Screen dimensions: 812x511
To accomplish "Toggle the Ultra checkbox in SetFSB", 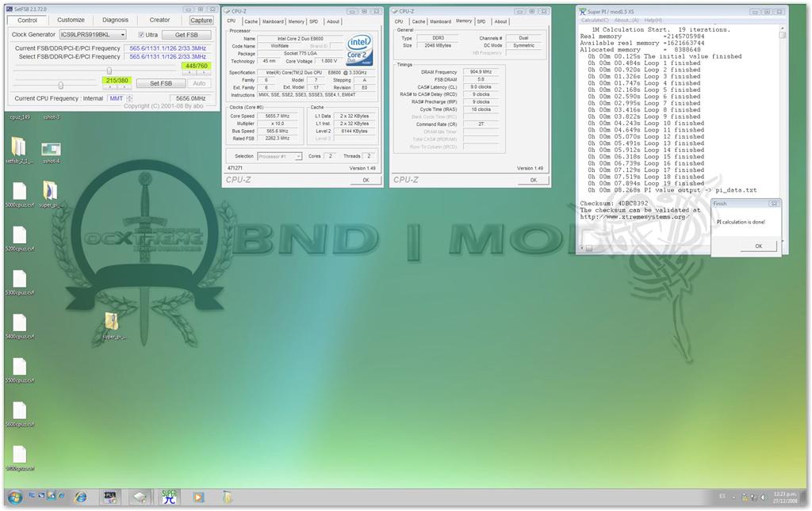I will [141, 35].
